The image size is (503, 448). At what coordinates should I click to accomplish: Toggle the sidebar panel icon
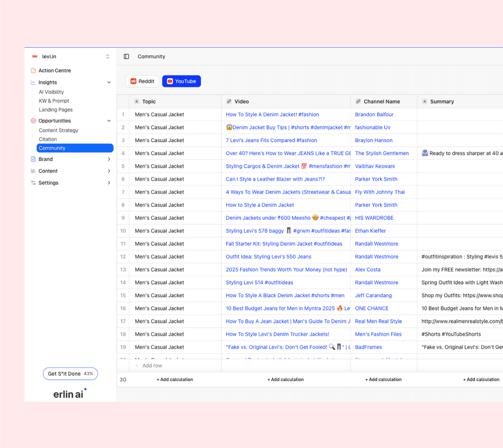coord(126,56)
